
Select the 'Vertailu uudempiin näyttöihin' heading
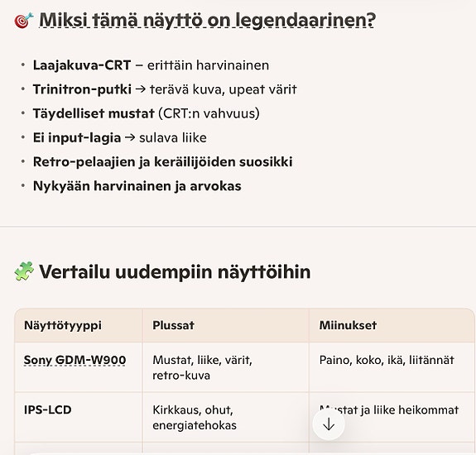pyautogui.click(x=175, y=271)
